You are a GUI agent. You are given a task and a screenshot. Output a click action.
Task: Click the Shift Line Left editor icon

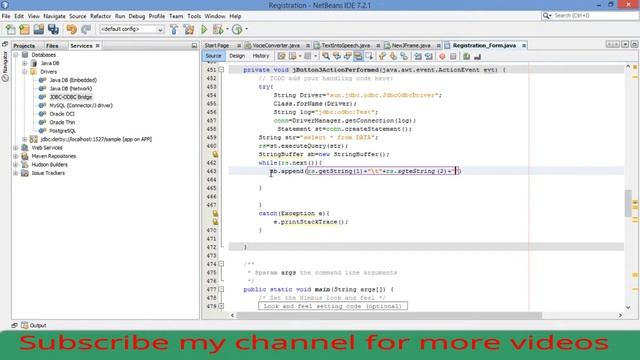pyautogui.click(x=418, y=56)
